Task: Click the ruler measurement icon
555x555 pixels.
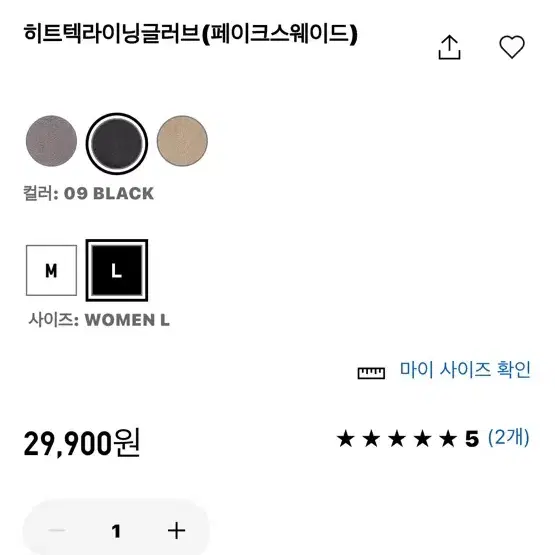Action: coord(371,373)
